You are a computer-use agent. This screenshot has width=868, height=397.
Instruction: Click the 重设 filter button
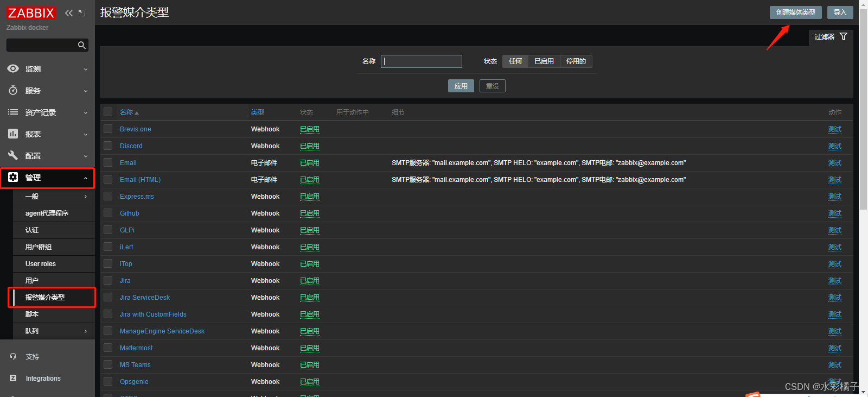tap(493, 86)
